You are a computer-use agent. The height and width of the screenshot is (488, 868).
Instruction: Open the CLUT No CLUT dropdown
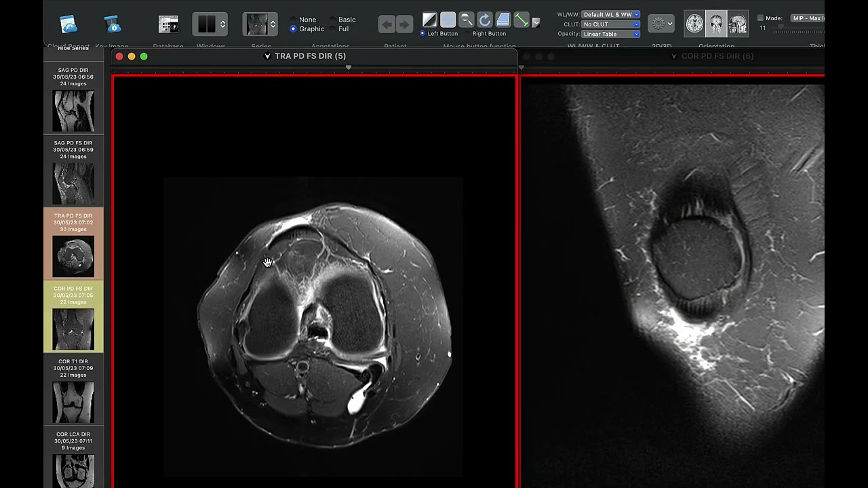(x=610, y=24)
